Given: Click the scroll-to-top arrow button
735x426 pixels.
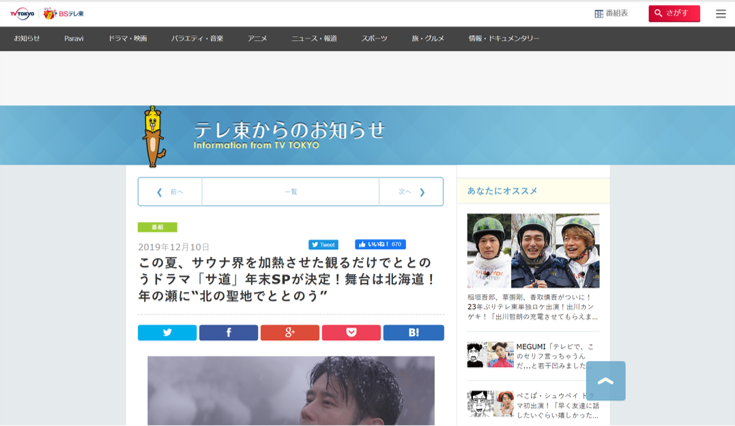Looking at the screenshot, I should (x=606, y=381).
